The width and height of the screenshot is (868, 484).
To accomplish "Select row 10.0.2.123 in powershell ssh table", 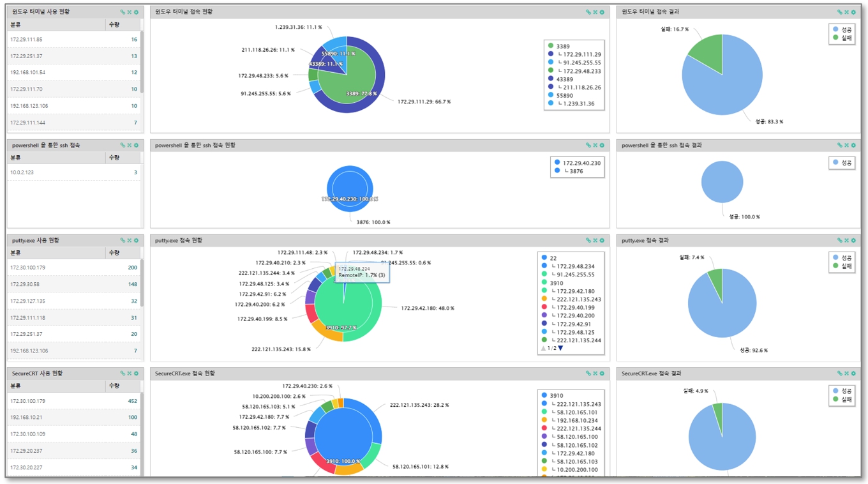I will tap(74, 172).
